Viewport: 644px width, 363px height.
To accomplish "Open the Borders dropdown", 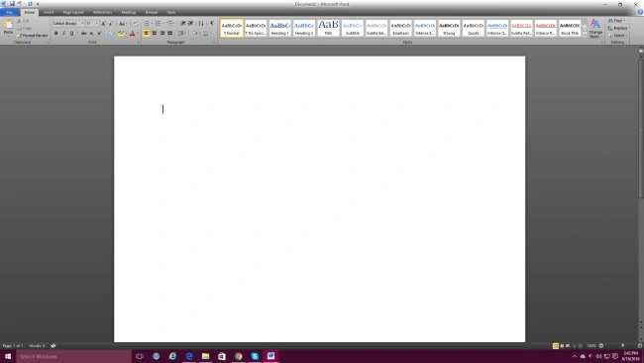I will pos(211,34).
